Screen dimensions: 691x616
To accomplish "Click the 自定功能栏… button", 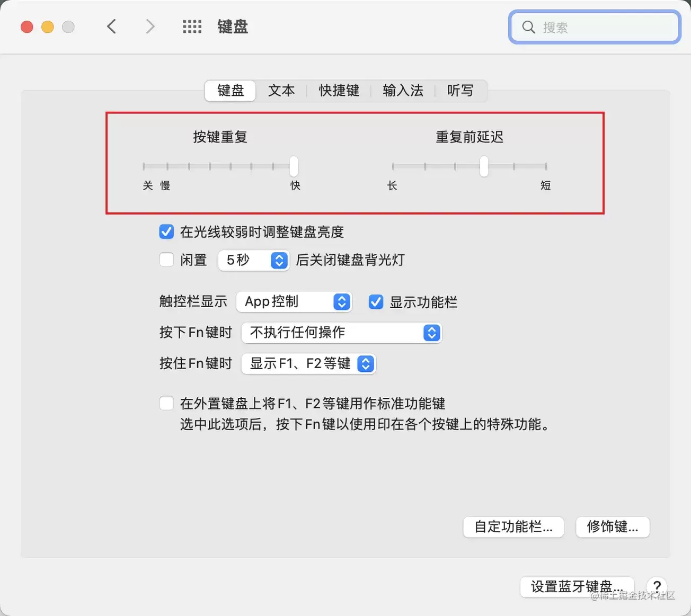I will point(513,527).
